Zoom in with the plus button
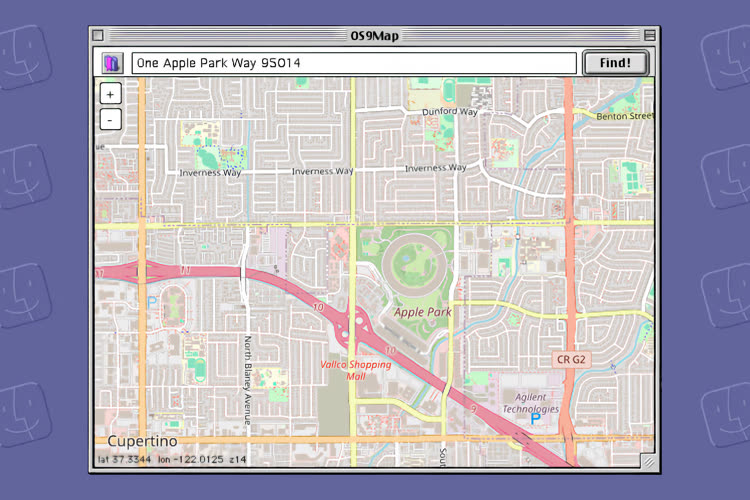Image resolution: width=750 pixels, height=500 pixels. click(110, 94)
